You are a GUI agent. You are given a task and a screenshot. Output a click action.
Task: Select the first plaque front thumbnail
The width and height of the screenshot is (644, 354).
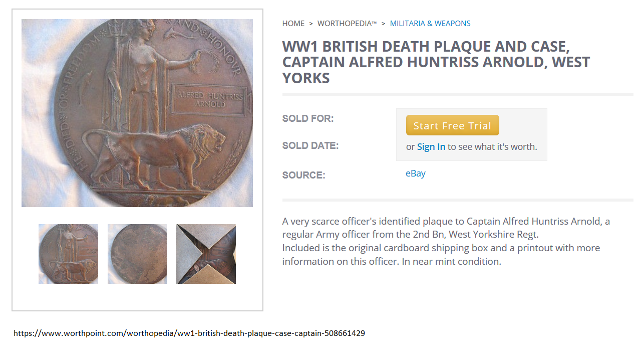click(x=68, y=254)
